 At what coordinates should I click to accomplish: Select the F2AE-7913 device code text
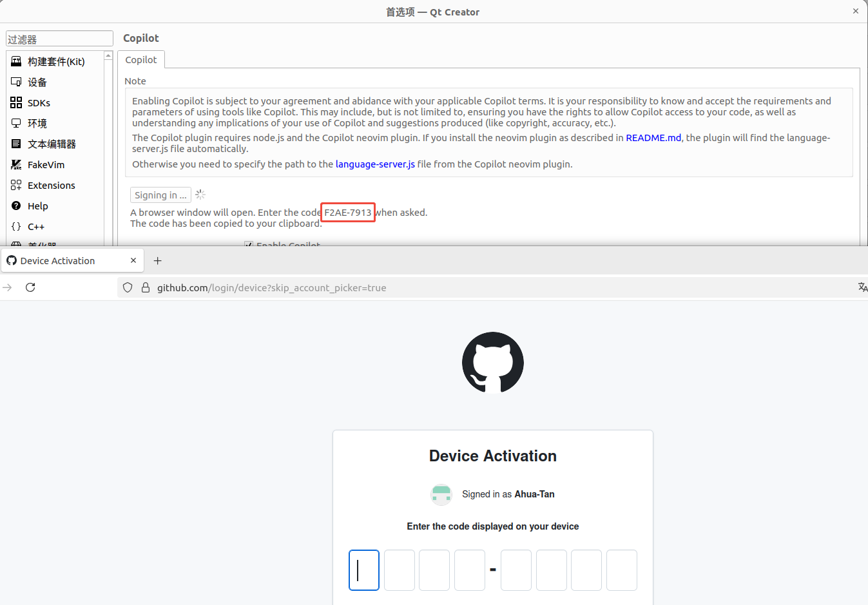[348, 213]
